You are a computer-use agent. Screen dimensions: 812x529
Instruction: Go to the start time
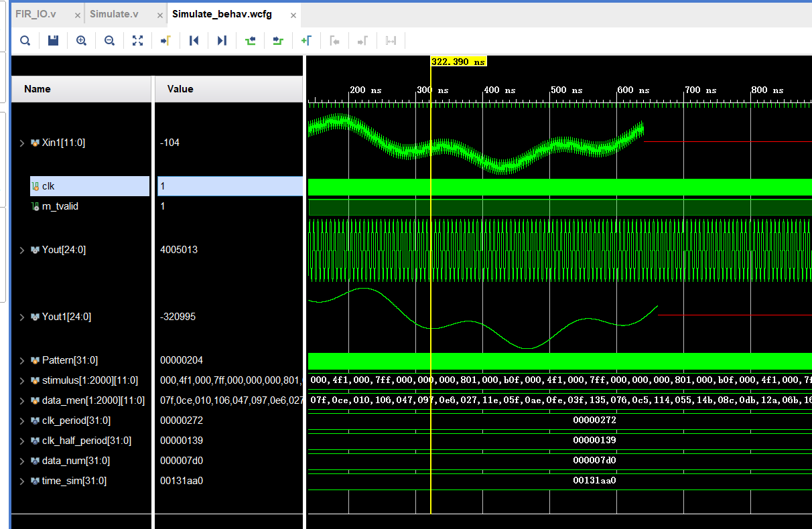point(194,41)
